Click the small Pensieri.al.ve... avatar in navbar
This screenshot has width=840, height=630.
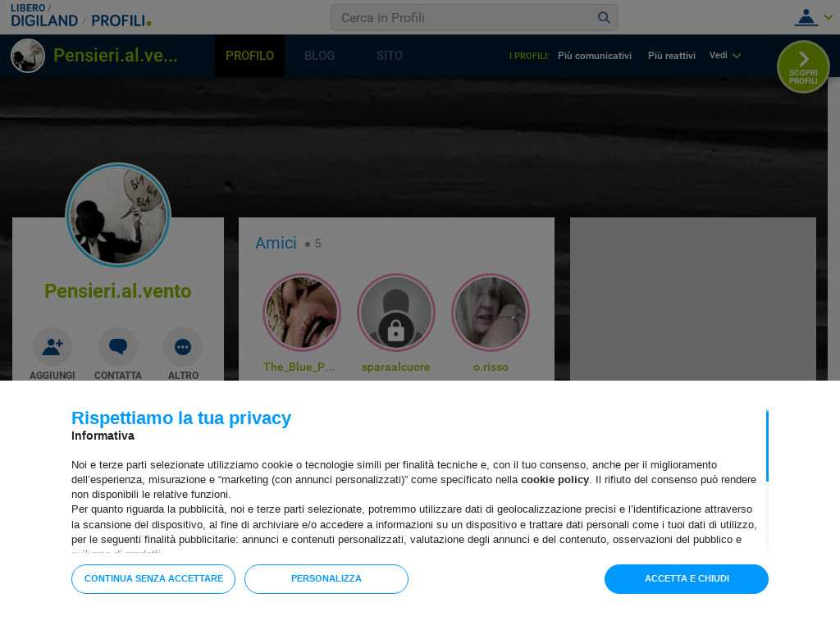(x=28, y=55)
